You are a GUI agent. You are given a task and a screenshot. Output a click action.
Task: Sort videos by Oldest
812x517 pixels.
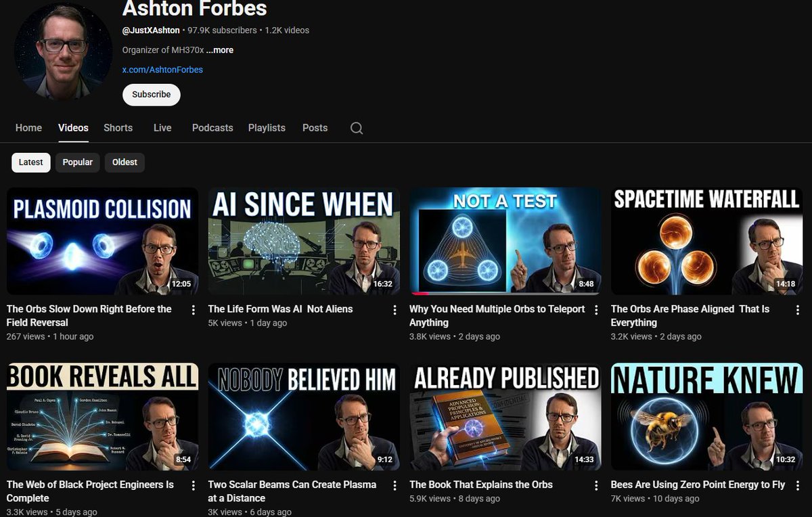click(x=125, y=162)
